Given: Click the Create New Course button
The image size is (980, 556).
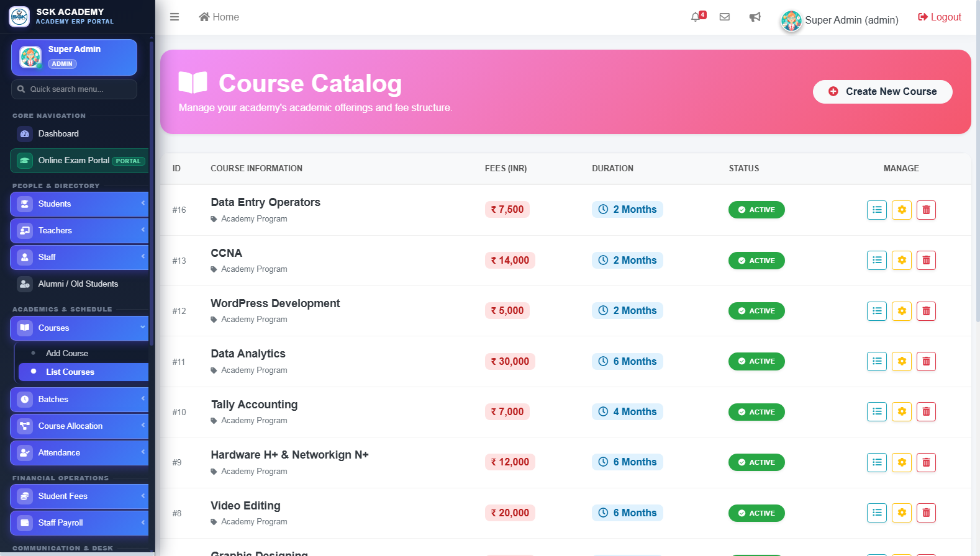Looking at the screenshot, I should (882, 92).
